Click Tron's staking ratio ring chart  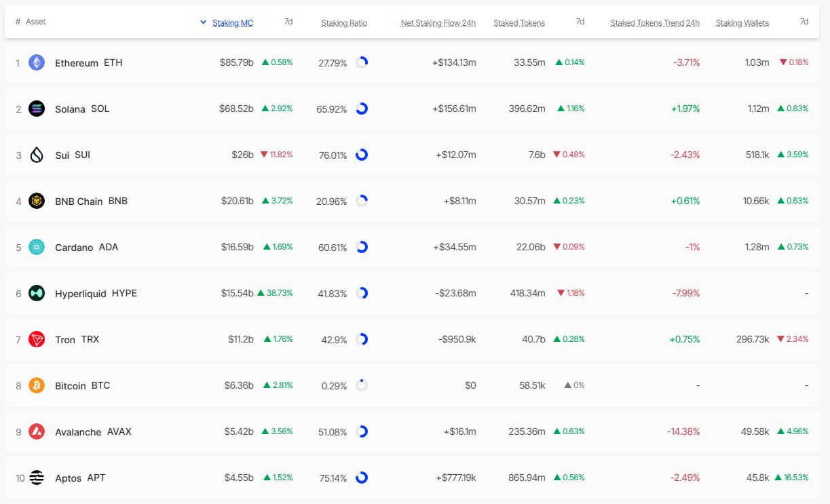[x=362, y=339]
